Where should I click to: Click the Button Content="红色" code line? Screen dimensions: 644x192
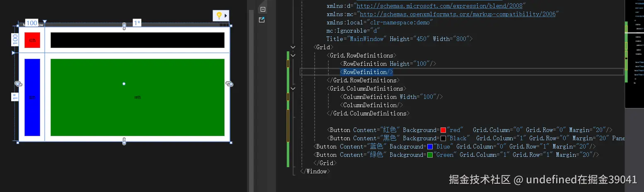(469, 130)
